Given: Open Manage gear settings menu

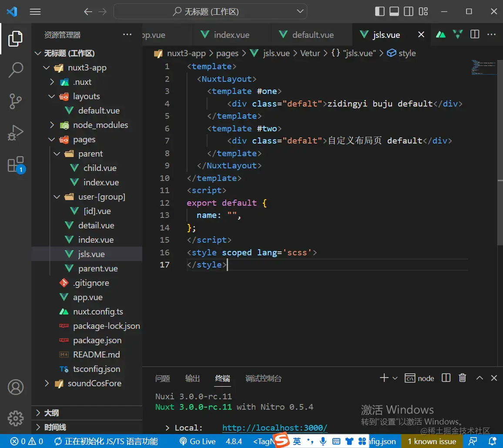Looking at the screenshot, I should pyautogui.click(x=15, y=418).
